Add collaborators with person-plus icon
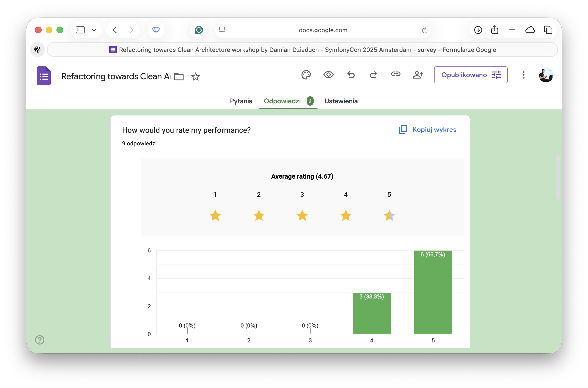This screenshot has height=388, width=588. coord(418,75)
